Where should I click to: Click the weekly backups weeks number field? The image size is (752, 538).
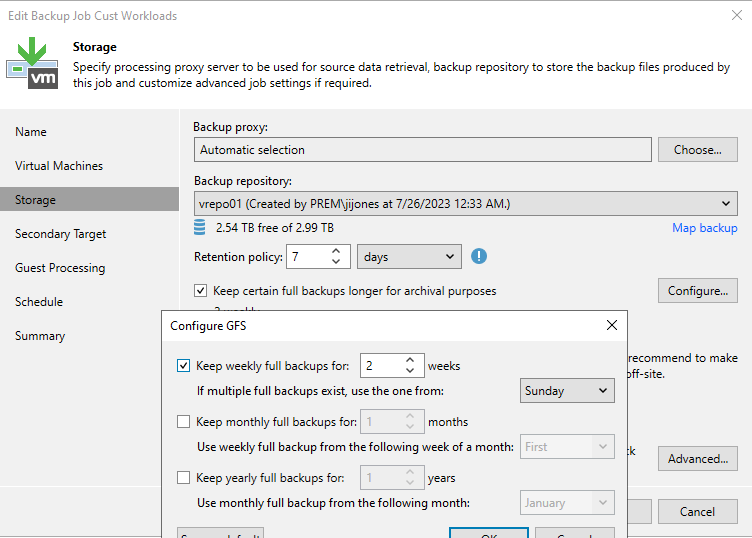click(x=380, y=366)
